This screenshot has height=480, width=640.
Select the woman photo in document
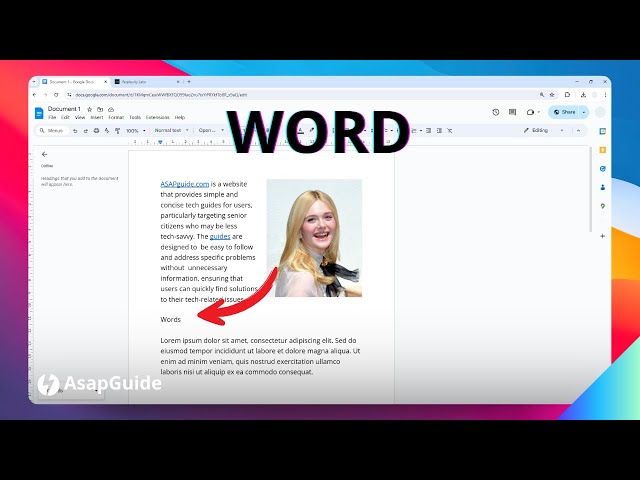(x=314, y=238)
